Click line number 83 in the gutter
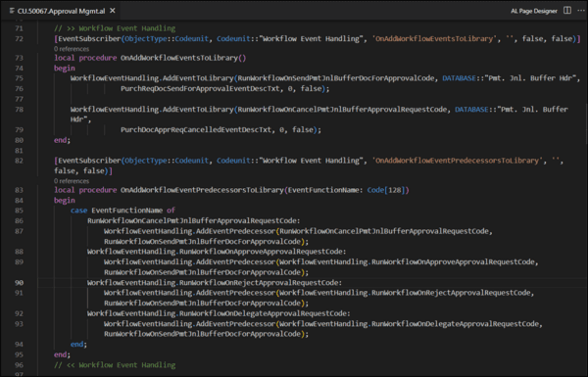The image size is (588, 377). (x=19, y=190)
